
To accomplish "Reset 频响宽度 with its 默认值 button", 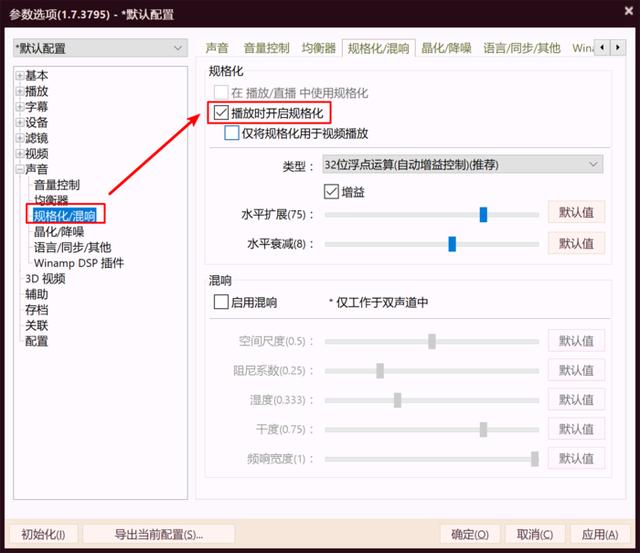I will coord(576,458).
